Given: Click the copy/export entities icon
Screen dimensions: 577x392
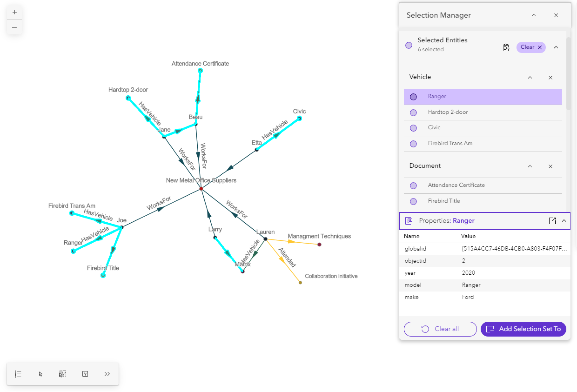Looking at the screenshot, I should (x=506, y=47).
